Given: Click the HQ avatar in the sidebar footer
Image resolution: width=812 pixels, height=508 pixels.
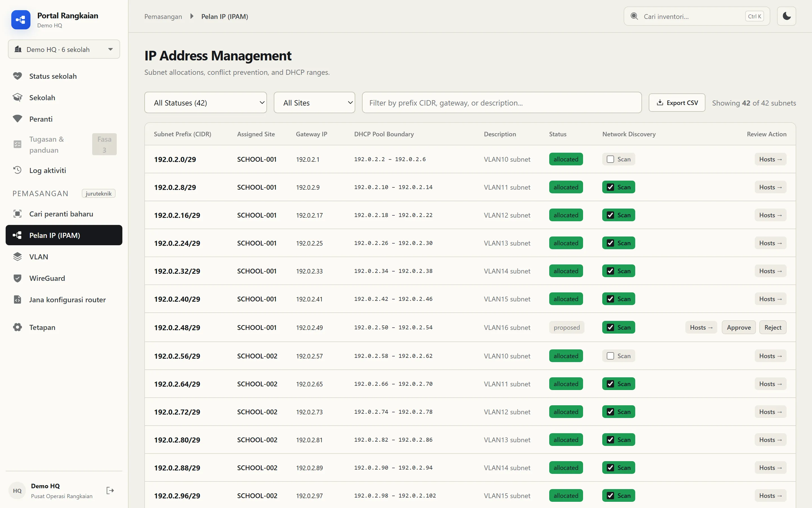Looking at the screenshot, I should click(17, 491).
